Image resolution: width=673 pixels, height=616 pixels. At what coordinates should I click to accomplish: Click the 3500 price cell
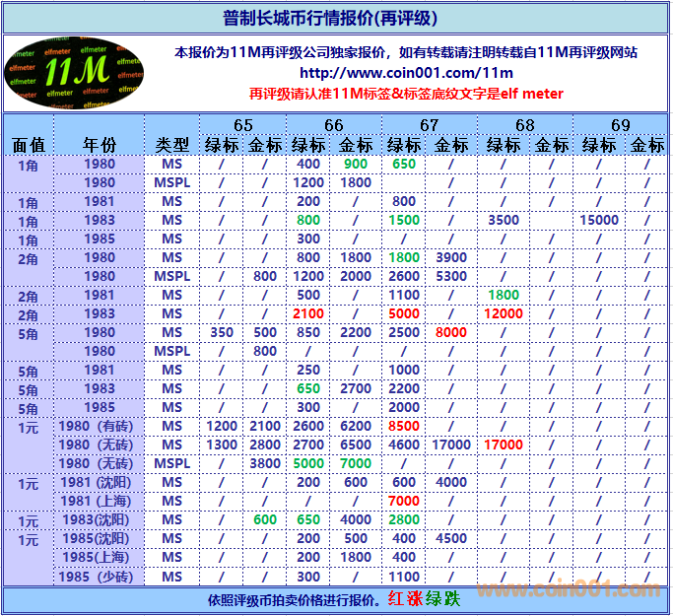(x=503, y=220)
